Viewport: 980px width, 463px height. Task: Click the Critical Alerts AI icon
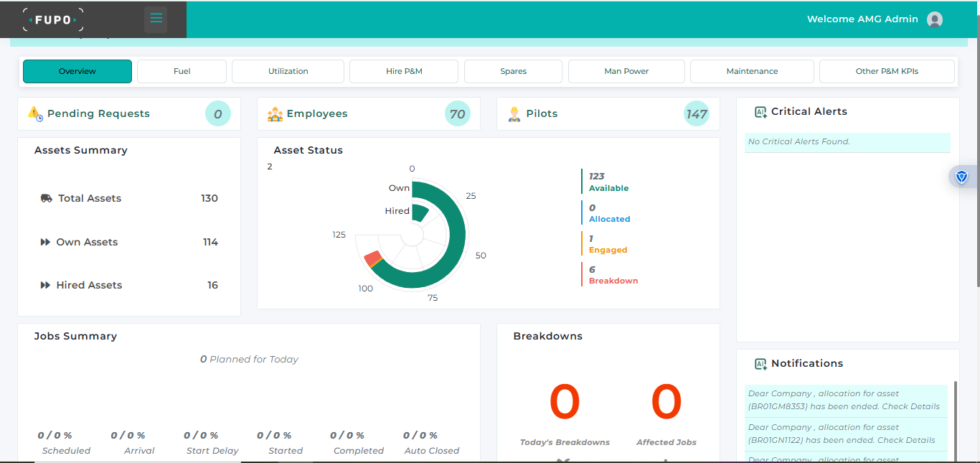coord(760,112)
